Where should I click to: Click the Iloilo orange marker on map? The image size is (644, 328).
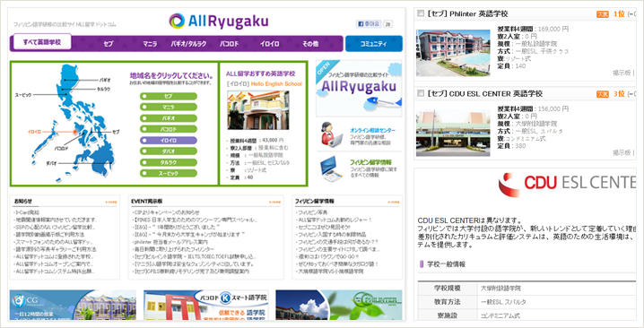point(75,132)
